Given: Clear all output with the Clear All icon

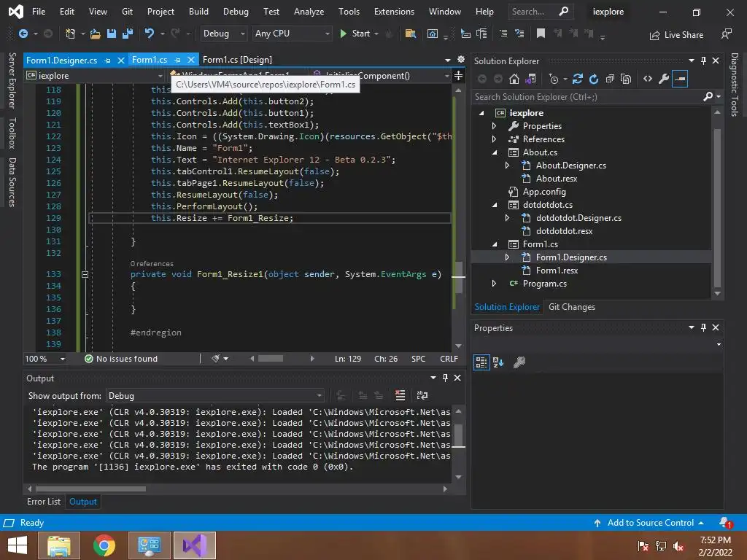Looking at the screenshot, I should (400, 395).
